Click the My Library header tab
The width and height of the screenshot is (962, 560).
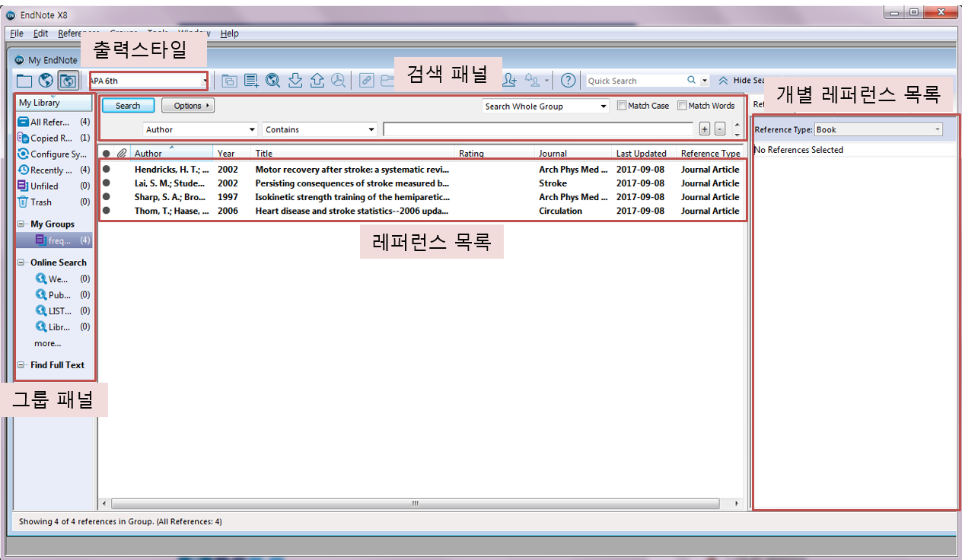pos(53,103)
